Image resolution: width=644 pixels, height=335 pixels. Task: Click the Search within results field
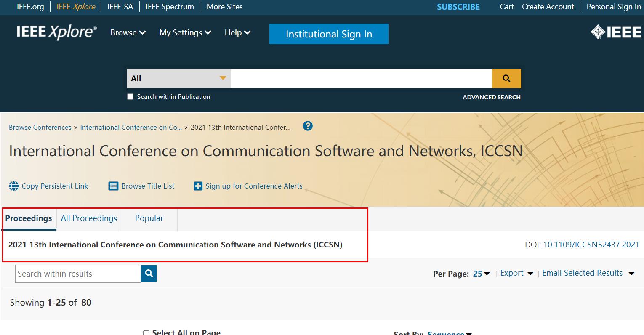[x=78, y=274]
